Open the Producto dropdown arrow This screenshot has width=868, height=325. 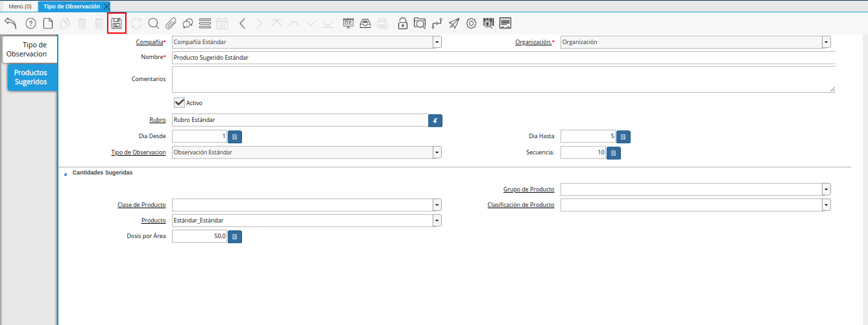coord(437,221)
